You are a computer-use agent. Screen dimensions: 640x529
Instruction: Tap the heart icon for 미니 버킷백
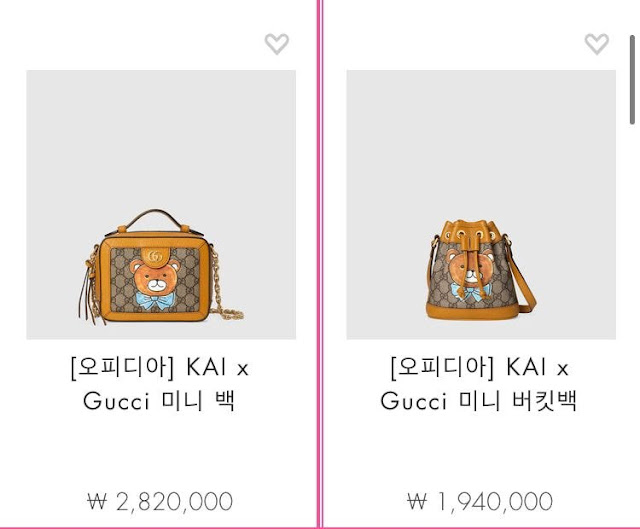(597, 44)
